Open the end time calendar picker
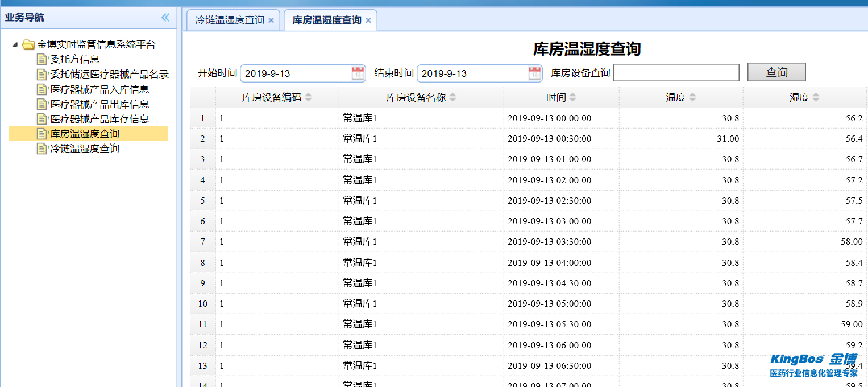 pyautogui.click(x=534, y=73)
